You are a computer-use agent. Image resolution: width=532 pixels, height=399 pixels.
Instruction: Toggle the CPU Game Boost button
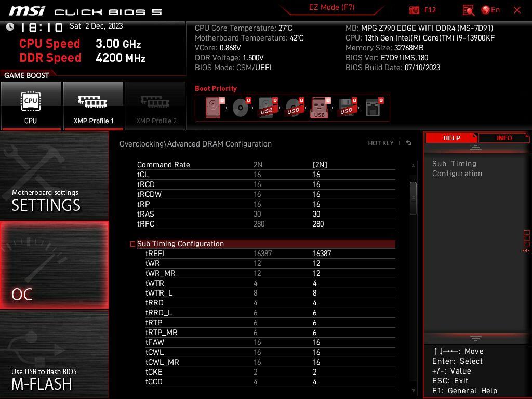[31, 105]
